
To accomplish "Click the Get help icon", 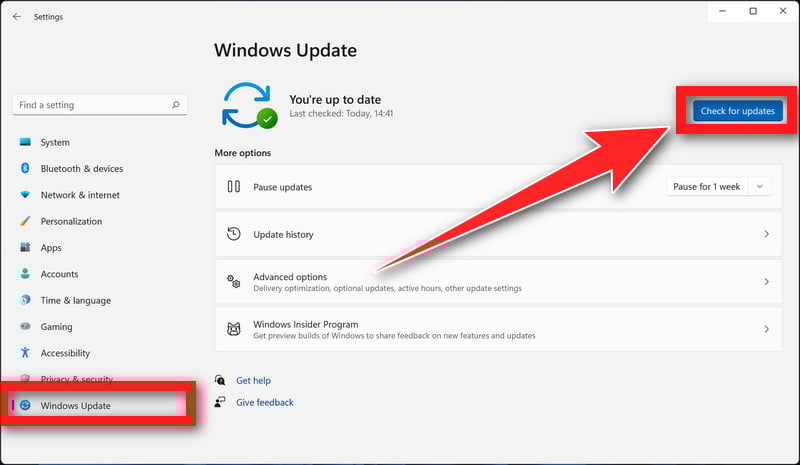I will tap(220, 380).
